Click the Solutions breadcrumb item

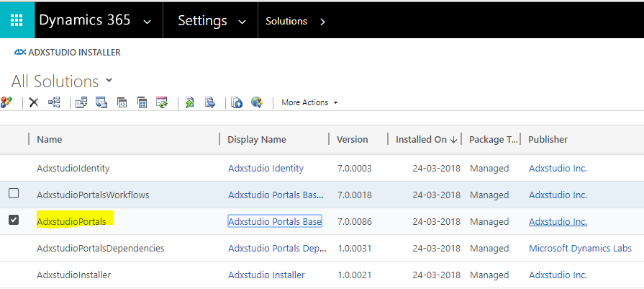click(x=286, y=21)
